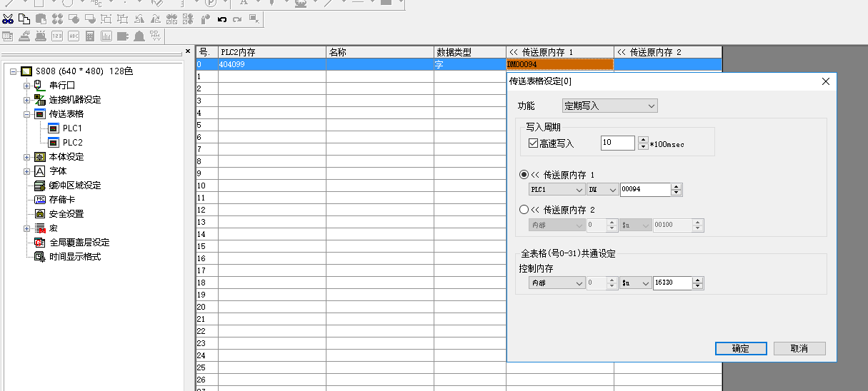
Task: Click the calculator icon in toolbar
Action: tap(90, 36)
